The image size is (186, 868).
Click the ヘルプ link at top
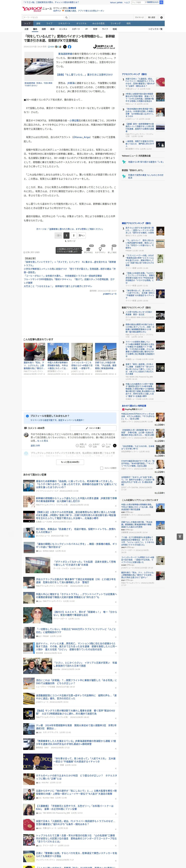coord(127,2)
